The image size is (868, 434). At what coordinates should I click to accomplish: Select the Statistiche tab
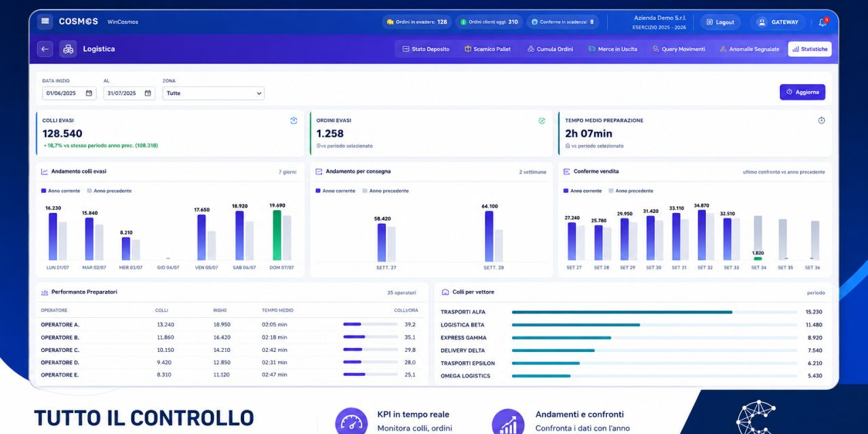810,49
